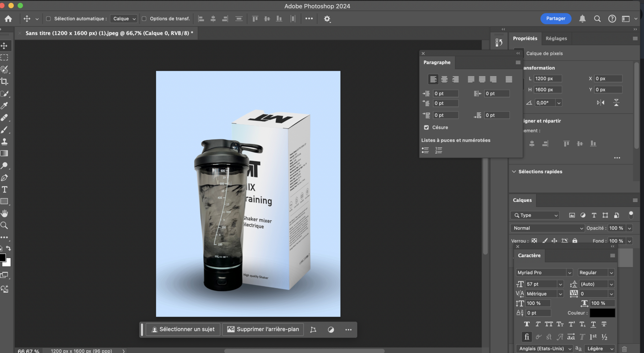Open the Anglais (Etats-Unis) language dropdown
Viewport: 644px width, 353px height.
point(544,349)
